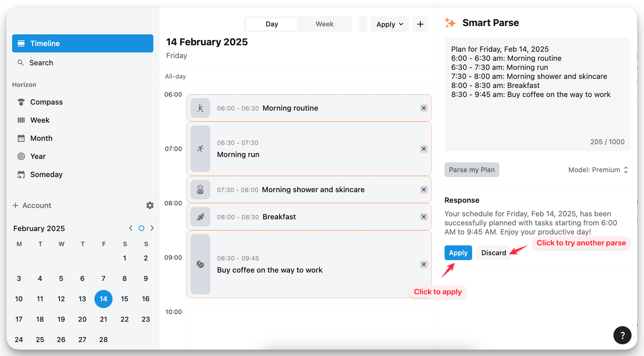
Task: Open the Apply dropdown in the toolbar
Action: click(389, 24)
